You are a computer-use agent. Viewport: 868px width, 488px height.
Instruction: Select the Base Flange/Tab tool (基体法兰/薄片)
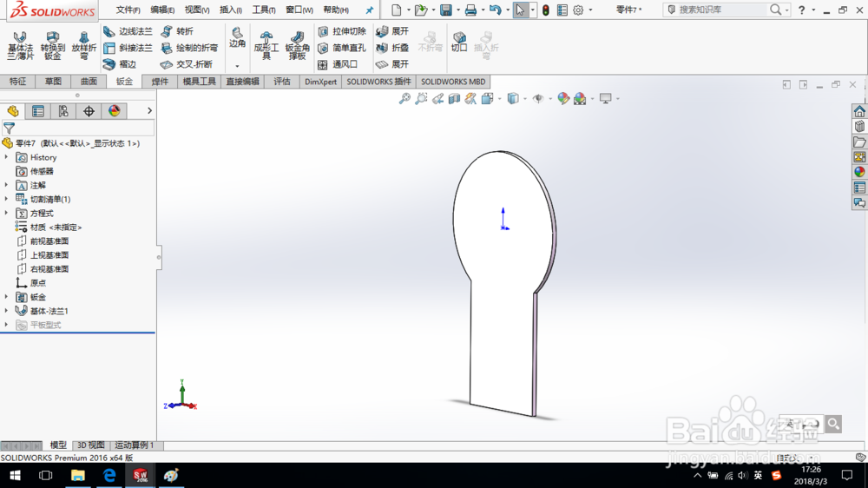[21, 45]
